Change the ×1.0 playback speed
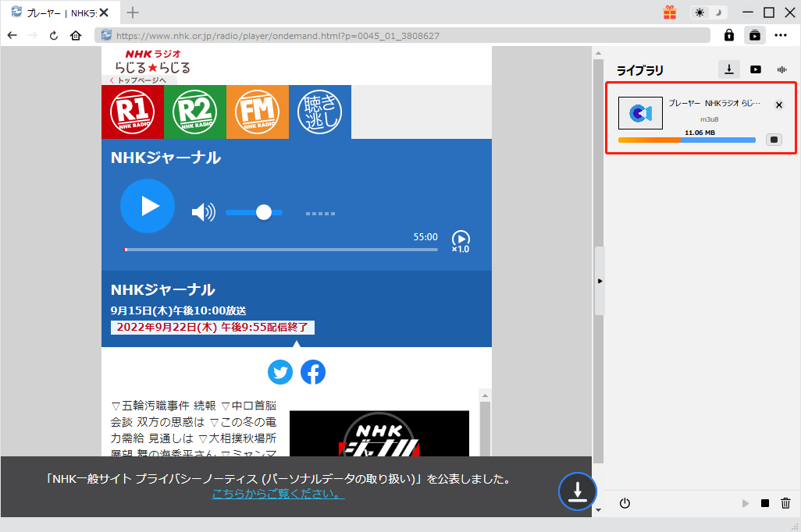 (461, 242)
